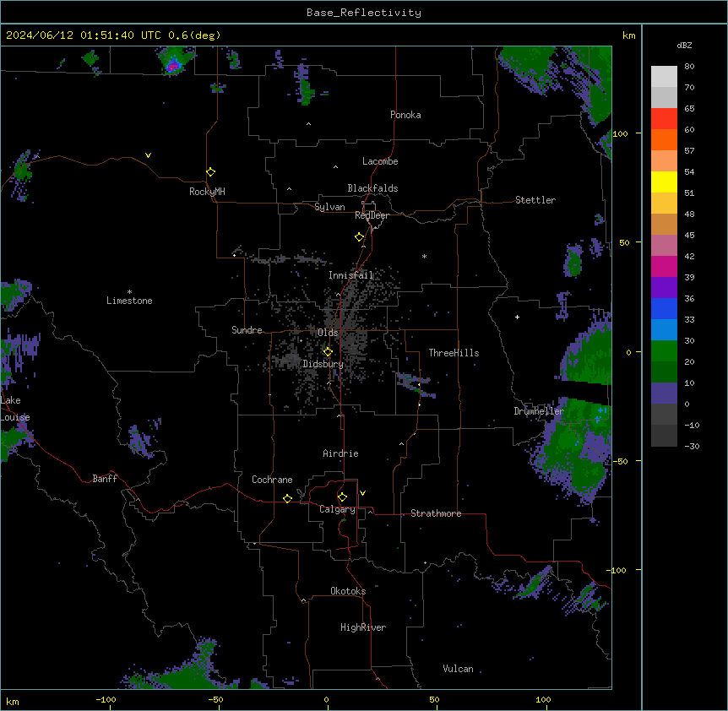Click the Louise label on left edge
728x711 pixels.
pyautogui.click(x=15, y=418)
